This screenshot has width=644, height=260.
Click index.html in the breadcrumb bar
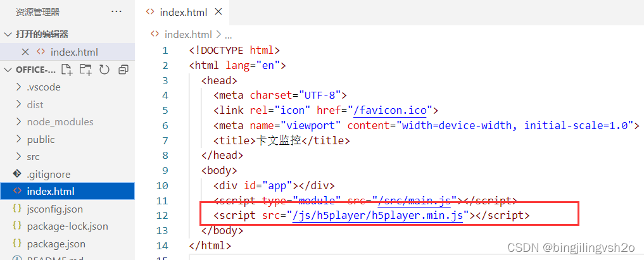coord(188,34)
